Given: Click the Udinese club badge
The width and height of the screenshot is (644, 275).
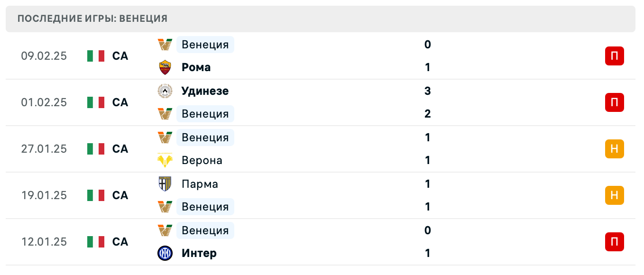Looking at the screenshot, I should 165,91.
